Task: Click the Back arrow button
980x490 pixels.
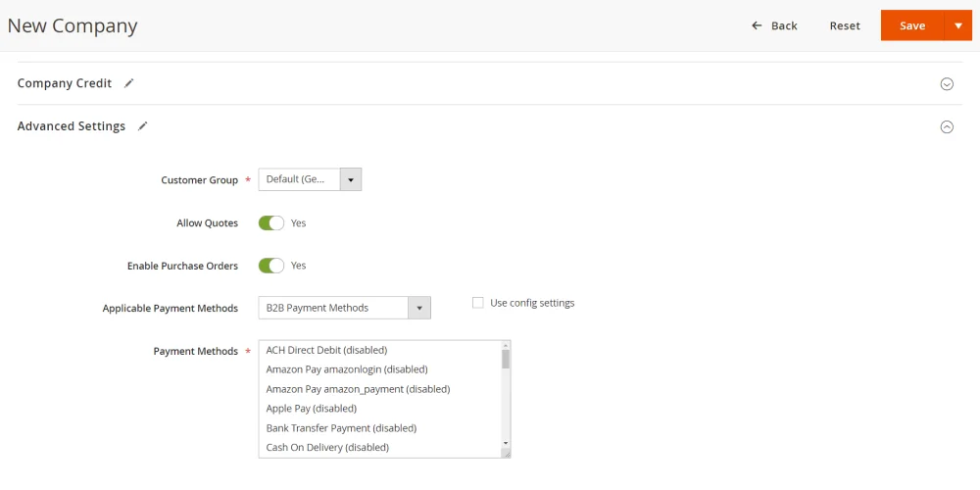Action: click(774, 25)
